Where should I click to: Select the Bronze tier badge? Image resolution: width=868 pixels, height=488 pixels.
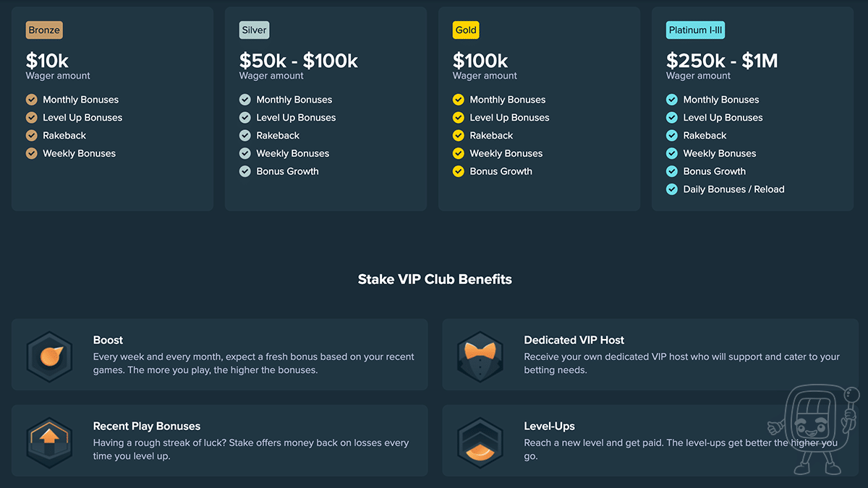pyautogui.click(x=44, y=30)
